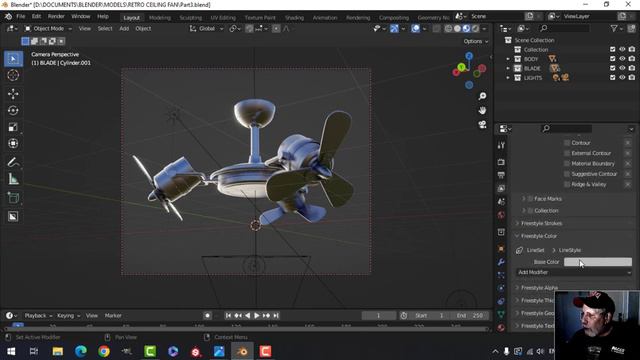Expand the BLADE collection in outliner
Screen dimensions: 640x360
[508, 68]
